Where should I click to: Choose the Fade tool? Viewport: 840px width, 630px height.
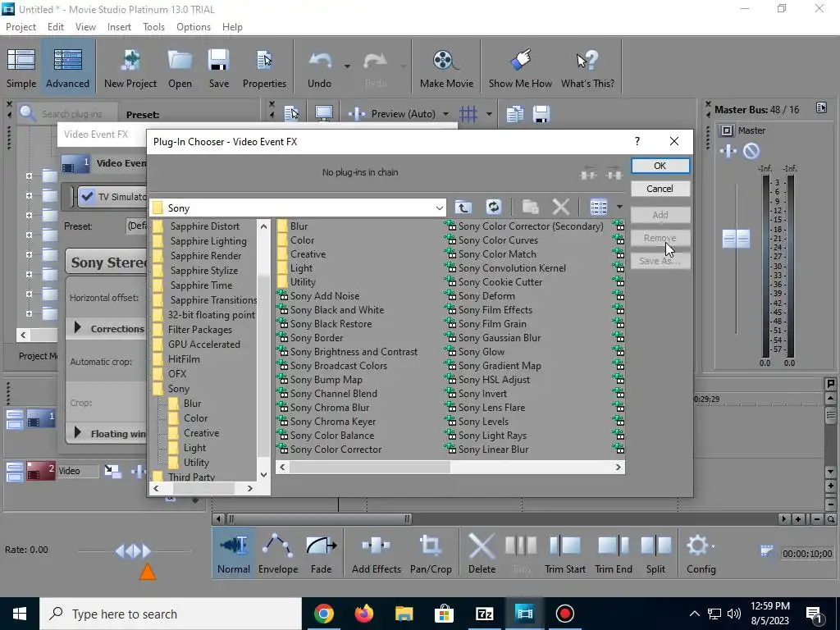point(322,554)
